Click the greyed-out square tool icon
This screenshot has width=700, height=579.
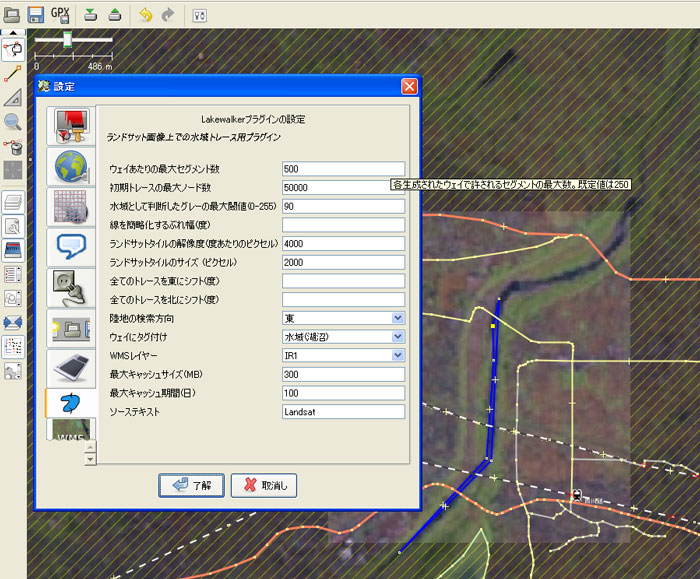click(x=13, y=170)
